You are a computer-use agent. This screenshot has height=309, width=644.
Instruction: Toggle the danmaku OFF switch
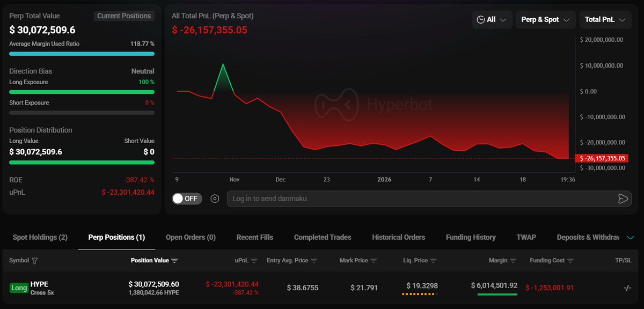[187, 198]
